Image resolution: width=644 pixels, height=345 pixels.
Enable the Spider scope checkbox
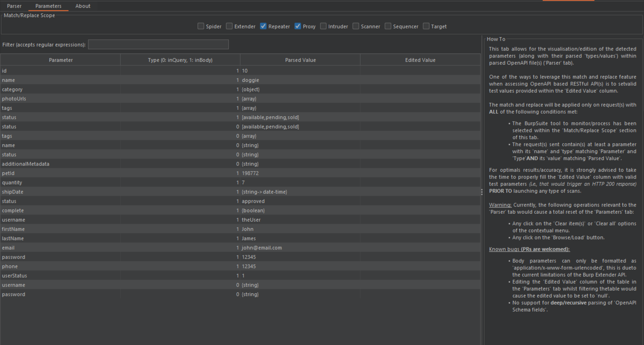[x=201, y=26]
